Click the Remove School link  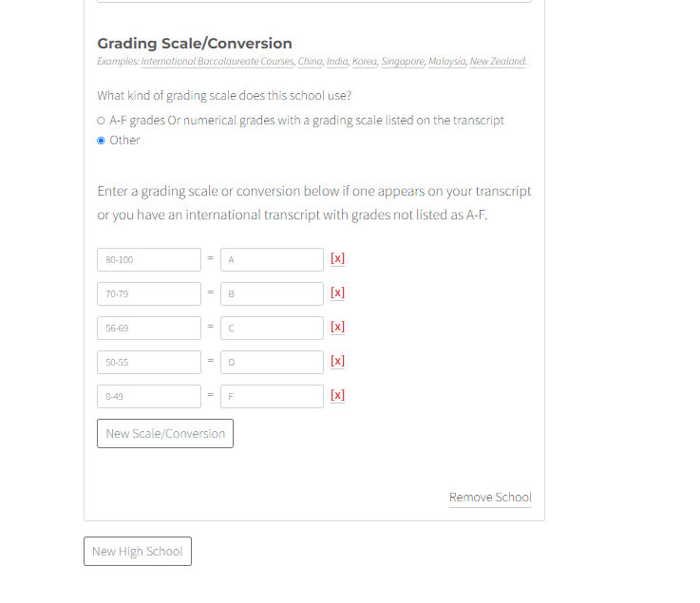point(490,498)
